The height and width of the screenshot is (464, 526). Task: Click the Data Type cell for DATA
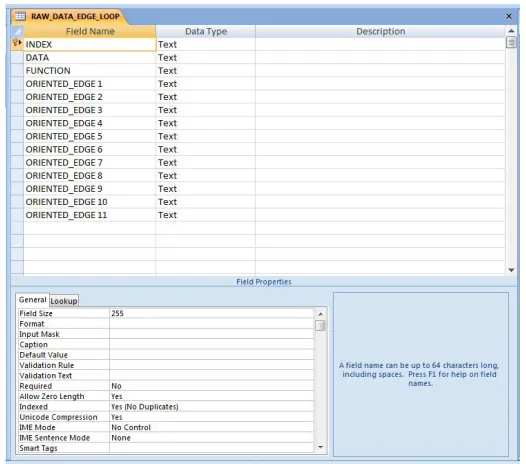pyautogui.click(x=205, y=58)
